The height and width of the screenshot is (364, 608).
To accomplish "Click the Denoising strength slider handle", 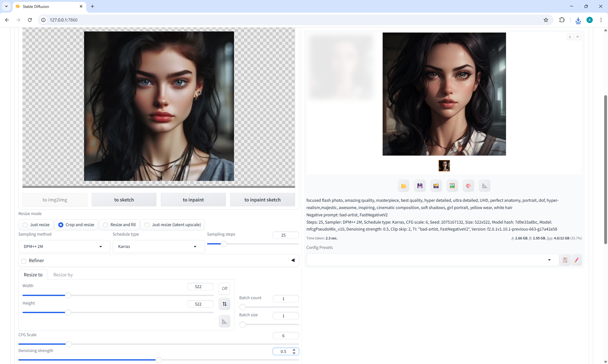I will click(159, 360).
